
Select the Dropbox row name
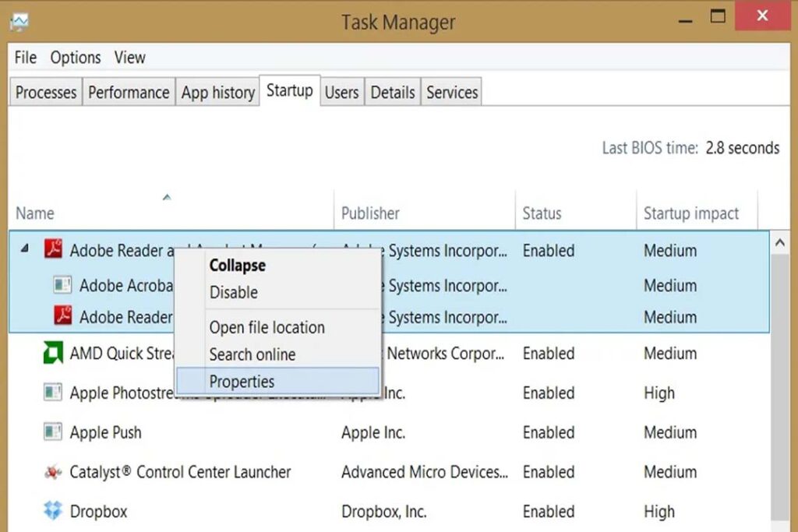98,511
